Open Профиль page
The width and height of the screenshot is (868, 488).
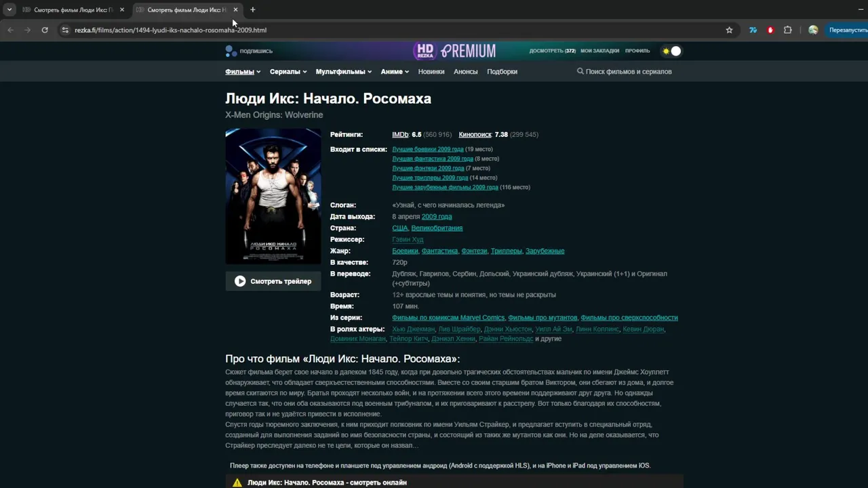637,51
